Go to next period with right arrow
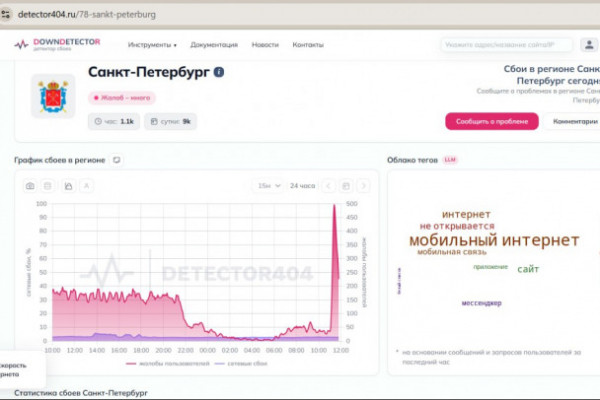Viewport: 600px width, 400px height. 364,186
